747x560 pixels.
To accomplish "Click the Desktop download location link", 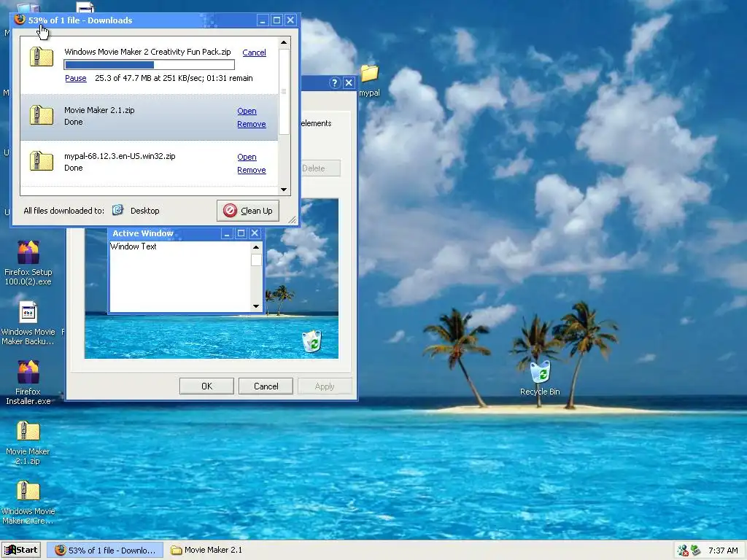I will pos(145,211).
